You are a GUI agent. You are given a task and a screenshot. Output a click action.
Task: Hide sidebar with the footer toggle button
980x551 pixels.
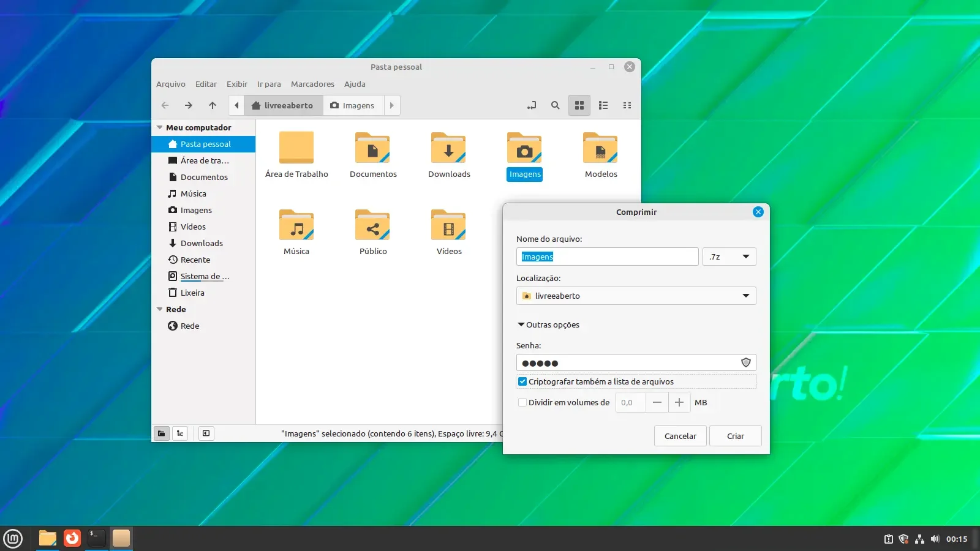206,433
